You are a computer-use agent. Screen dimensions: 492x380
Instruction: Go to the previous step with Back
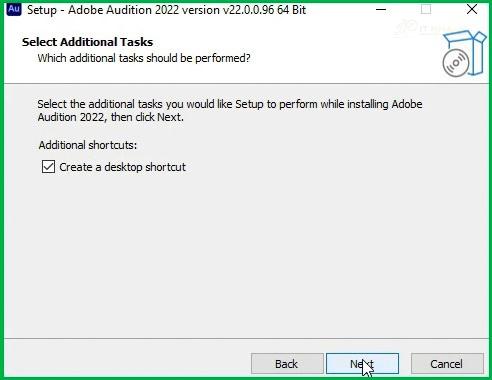click(287, 364)
